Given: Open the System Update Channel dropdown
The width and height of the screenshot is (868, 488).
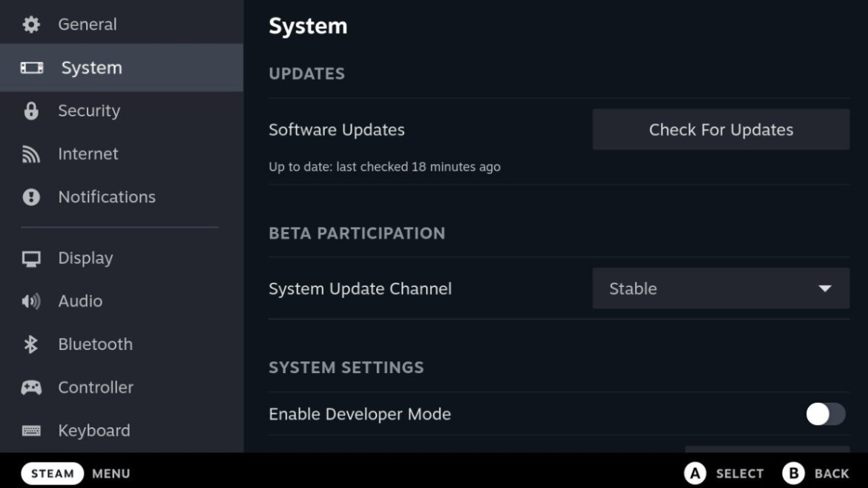Looking at the screenshot, I should click(x=720, y=288).
